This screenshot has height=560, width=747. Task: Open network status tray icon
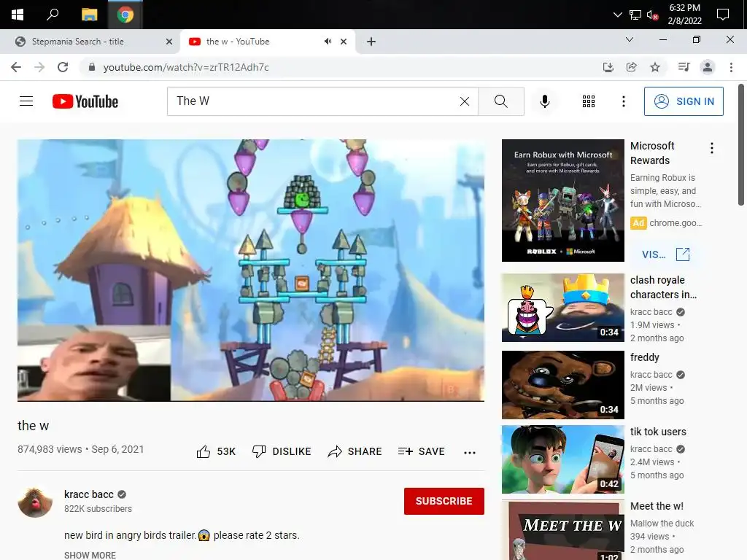[635, 15]
